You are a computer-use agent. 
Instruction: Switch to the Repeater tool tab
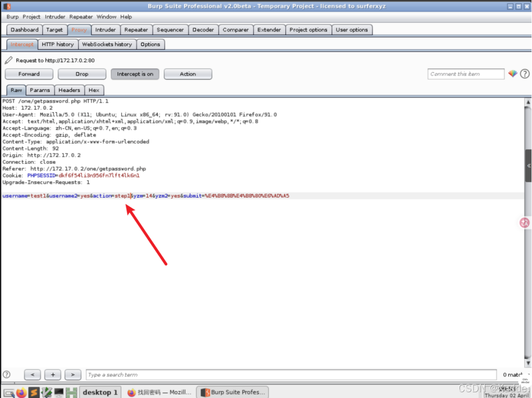click(x=136, y=30)
